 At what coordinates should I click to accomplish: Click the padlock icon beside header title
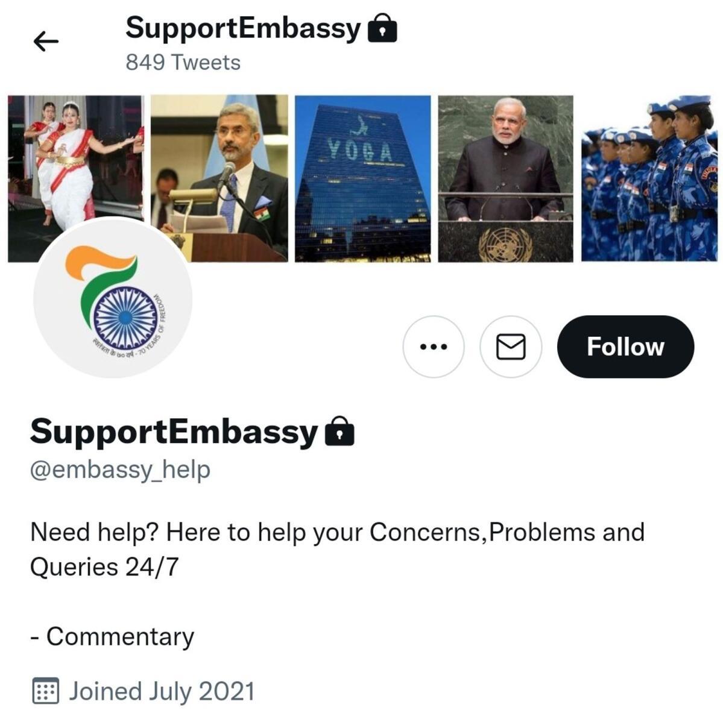pyautogui.click(x=382, y=29)
